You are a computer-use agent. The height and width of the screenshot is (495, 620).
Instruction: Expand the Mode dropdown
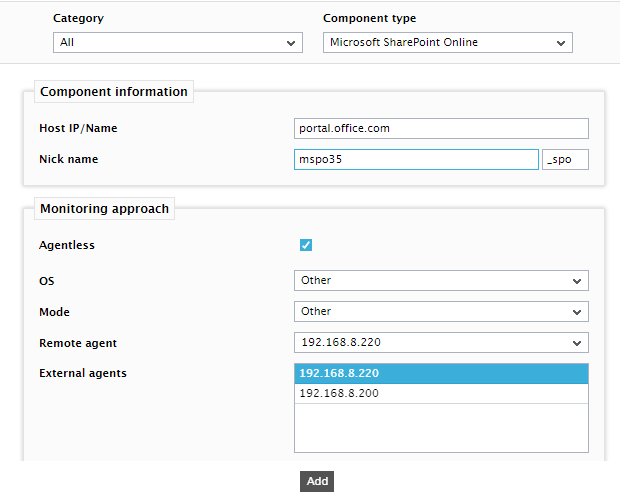(441, 312)
